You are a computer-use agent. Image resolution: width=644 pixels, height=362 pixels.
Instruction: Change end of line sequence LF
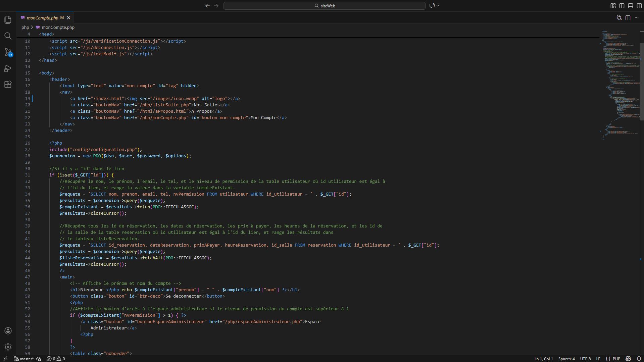(x=598, y=359)
